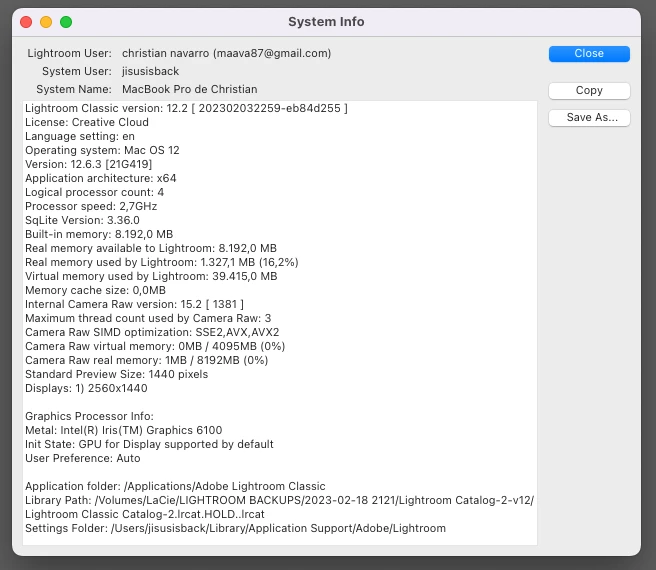Viewport: 656px width, 570px height.
Task: Select Maximum thread count used line
Action: coord(148,318)
